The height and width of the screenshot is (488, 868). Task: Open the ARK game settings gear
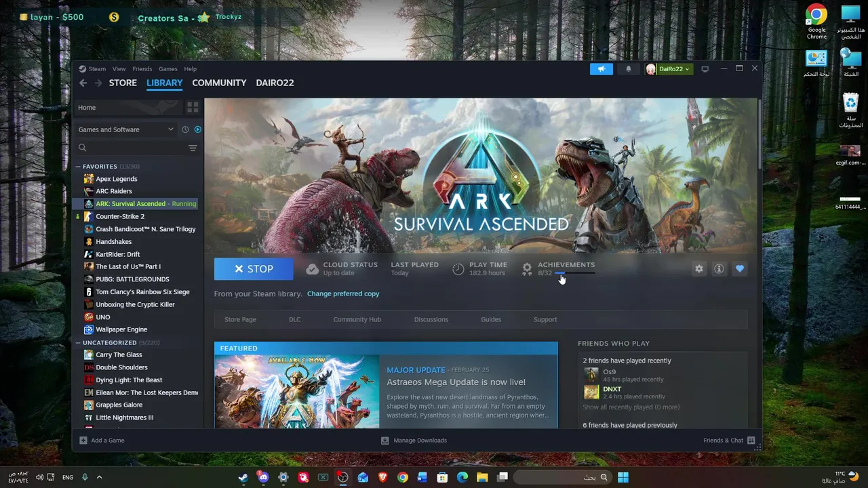(x=699, y=269)
